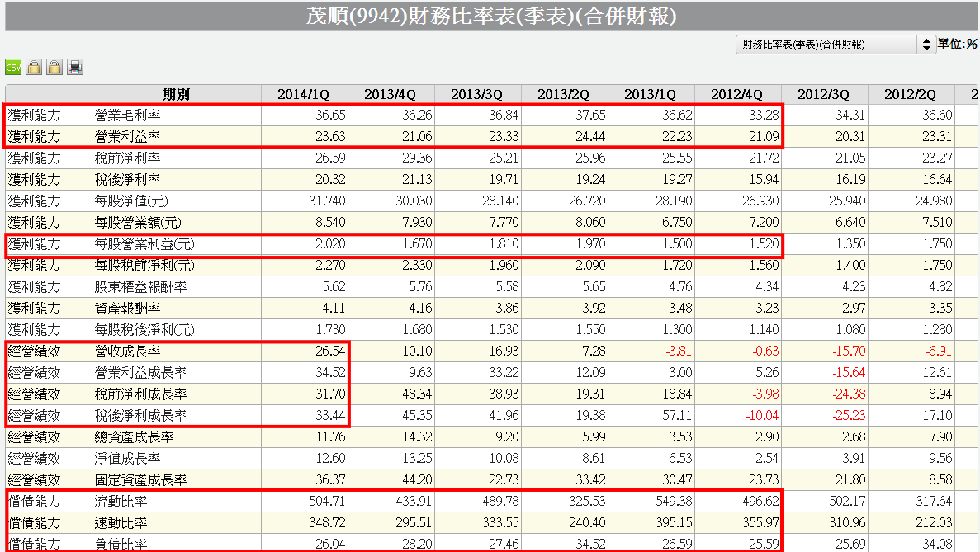980x552 pixels.
Task: Click the 每股稅前淨利(元) row label
Action: tap(144, 266)
